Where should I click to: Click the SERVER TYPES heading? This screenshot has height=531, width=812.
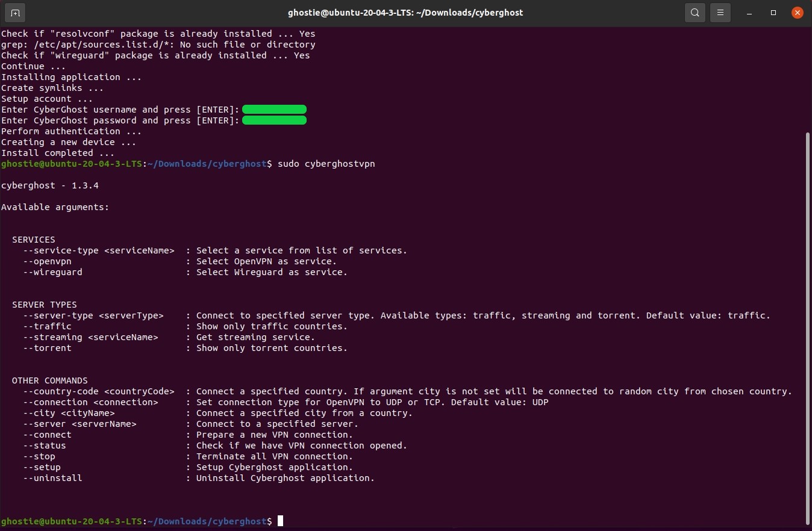(x=45, y=305)
